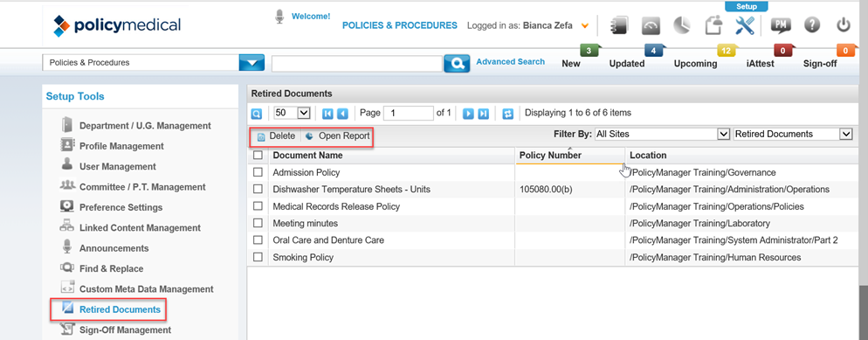
Task: Go to next page arrow
Action: pos(468,114)
